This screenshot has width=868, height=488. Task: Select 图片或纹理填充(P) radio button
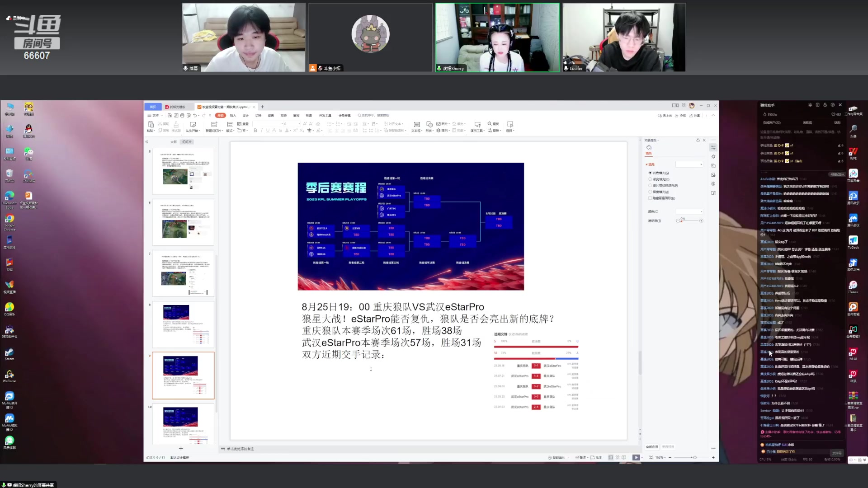[651, 186]
